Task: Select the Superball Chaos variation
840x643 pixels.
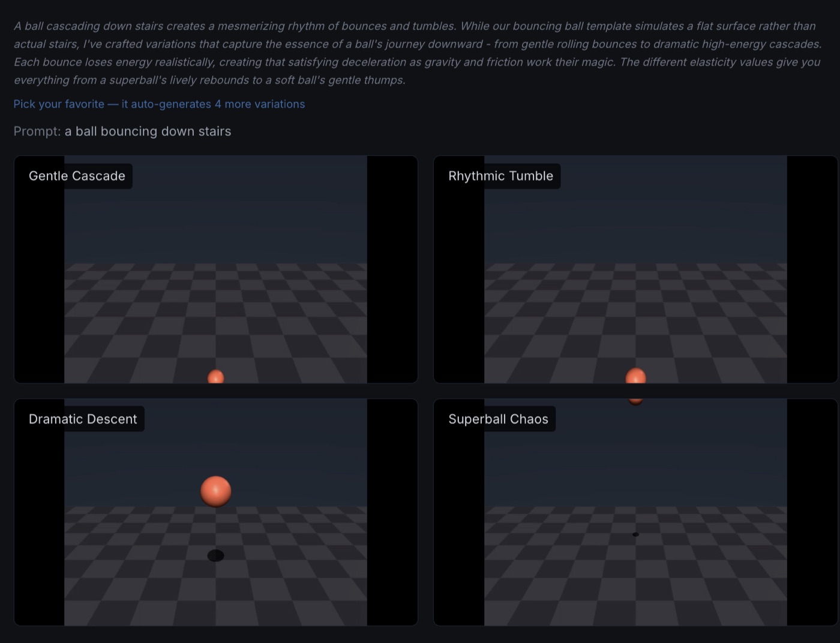Action: pos(636,512)
